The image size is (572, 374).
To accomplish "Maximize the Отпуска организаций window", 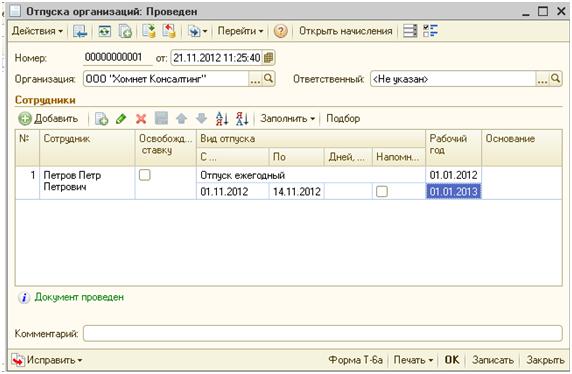I will coord(543,11).
